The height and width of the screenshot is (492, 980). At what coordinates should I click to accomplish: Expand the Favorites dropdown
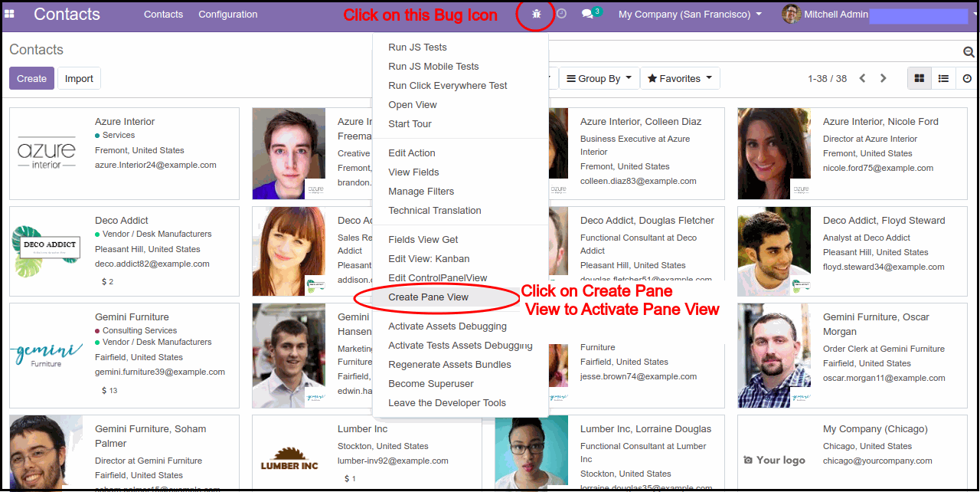coord(680,78)
